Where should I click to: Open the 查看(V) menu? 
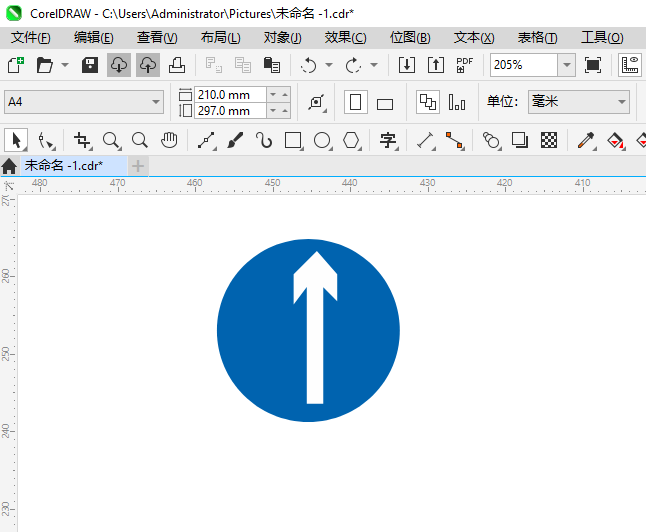tap(157, 38)
